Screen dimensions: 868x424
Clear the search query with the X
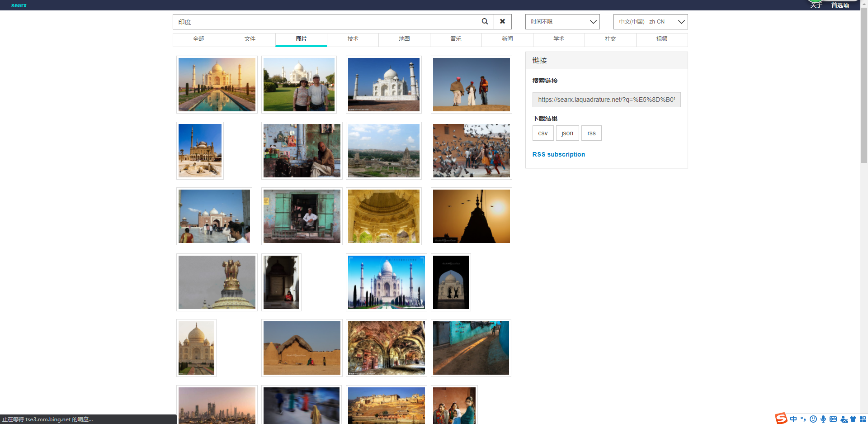[x=502, y=22]
